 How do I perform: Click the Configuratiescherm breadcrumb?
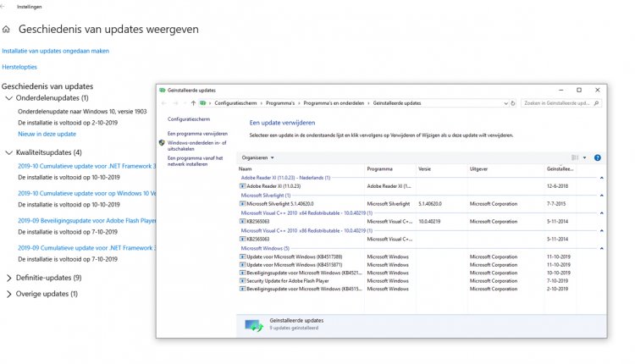pos(235,103)
